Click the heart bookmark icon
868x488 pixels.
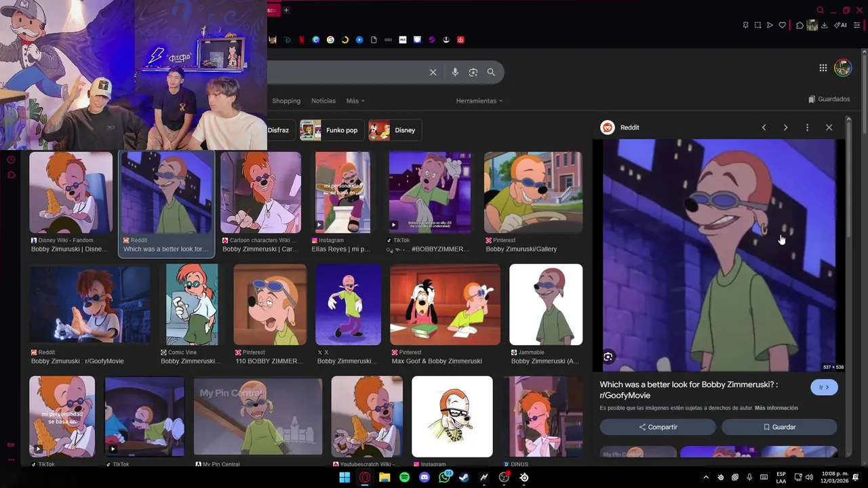782,25
